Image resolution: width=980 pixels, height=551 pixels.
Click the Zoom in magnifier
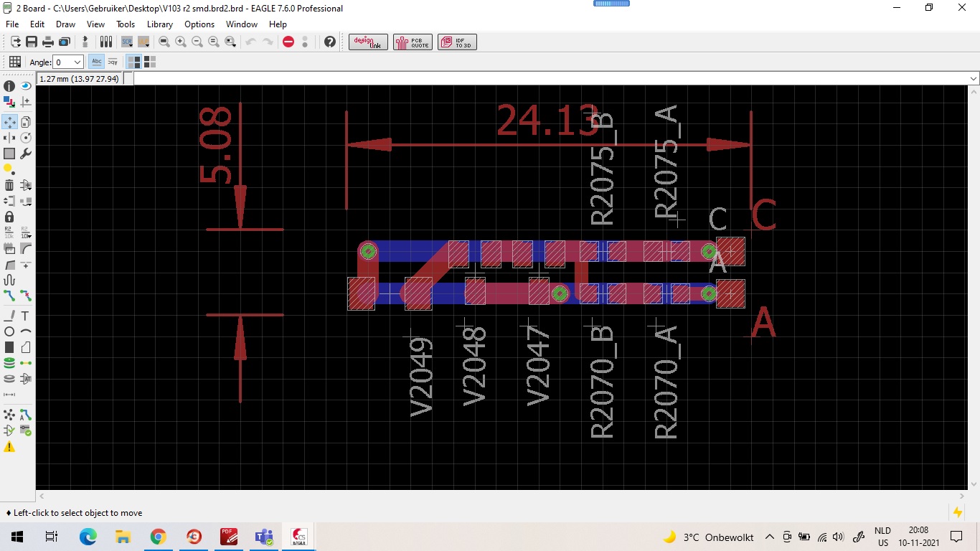tap(181, 42)
